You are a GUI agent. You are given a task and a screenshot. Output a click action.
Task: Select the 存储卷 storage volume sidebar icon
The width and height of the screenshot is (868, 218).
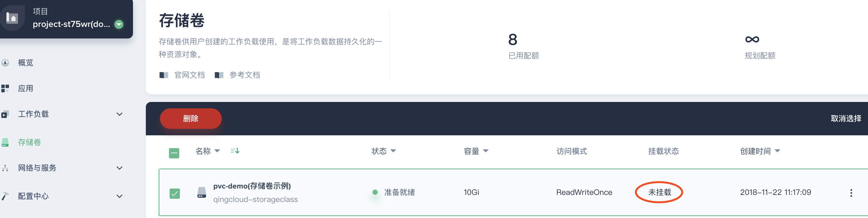5,142
